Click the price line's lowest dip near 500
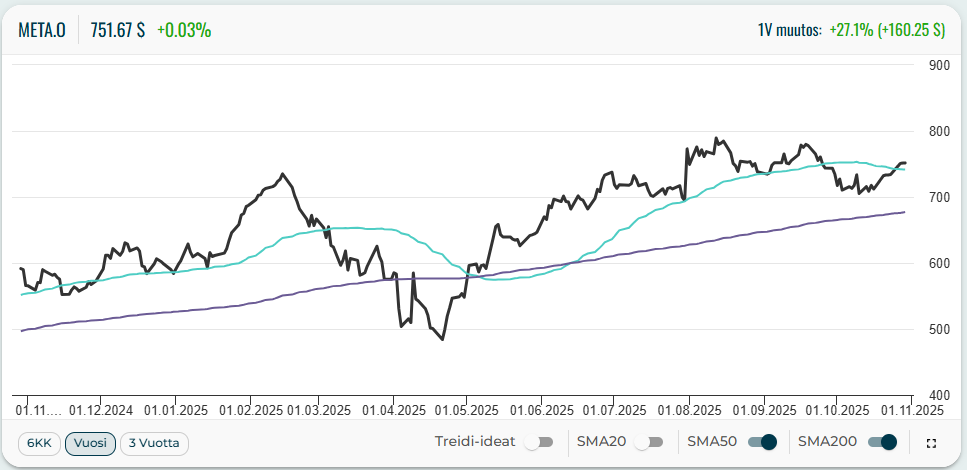The height and width of the screenshot is (470, 967). pos(442,339)
